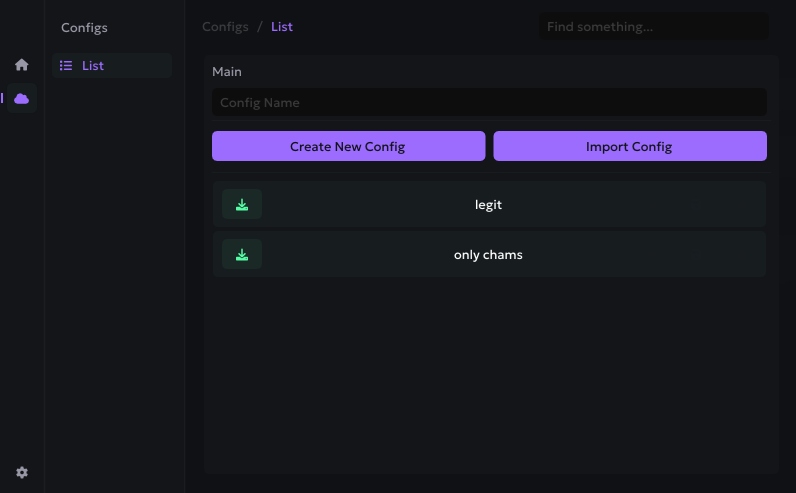
Task: Select the legit config name
Action: (x=488, y=204)
